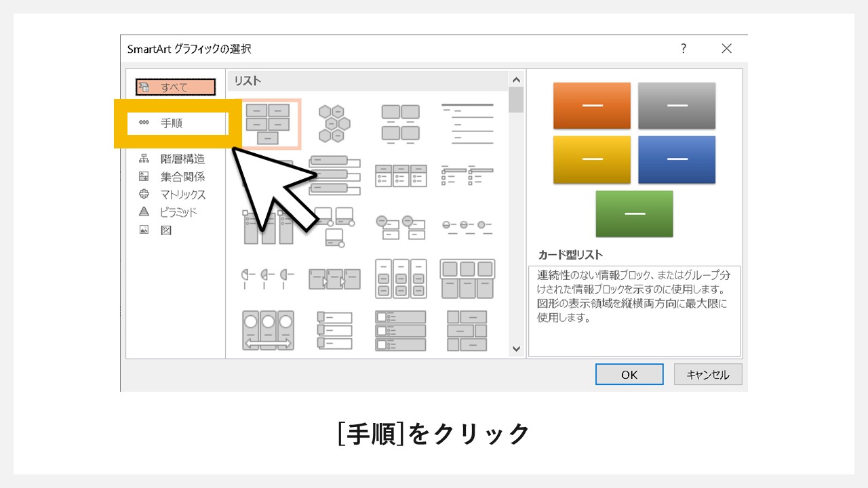Select the Picture Caption List layout
Image resolution: width=868 pixels, height=488 pixels.
401,123
